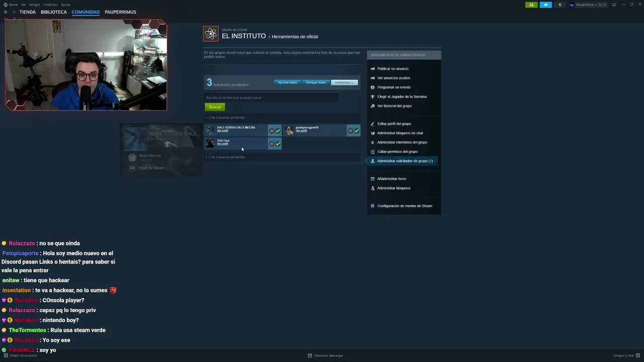Click the members icon for Administrar miembros

[372, 142]
